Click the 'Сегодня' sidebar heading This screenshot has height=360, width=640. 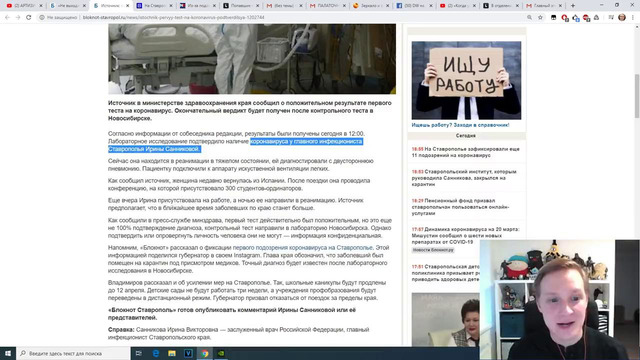point(466,136)
